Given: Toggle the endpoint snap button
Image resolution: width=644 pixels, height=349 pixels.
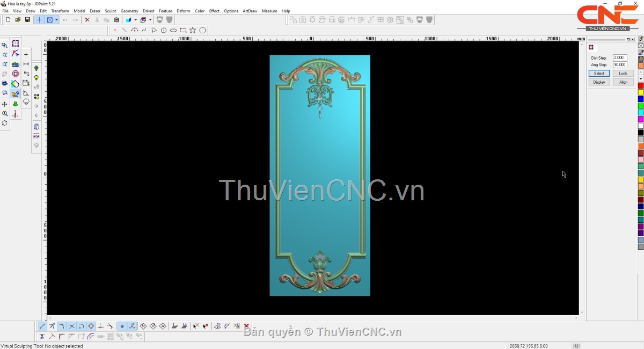Looking at the screenshot, I should point(42,326).
